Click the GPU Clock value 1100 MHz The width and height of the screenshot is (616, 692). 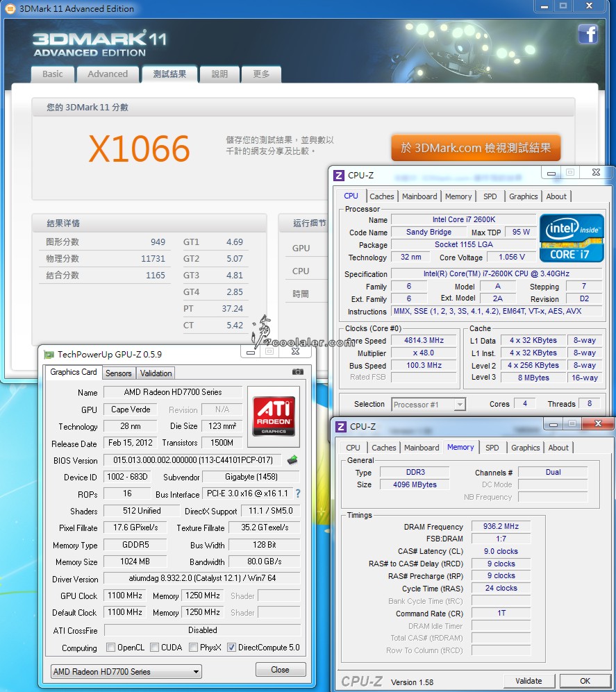tap(125, 596)
